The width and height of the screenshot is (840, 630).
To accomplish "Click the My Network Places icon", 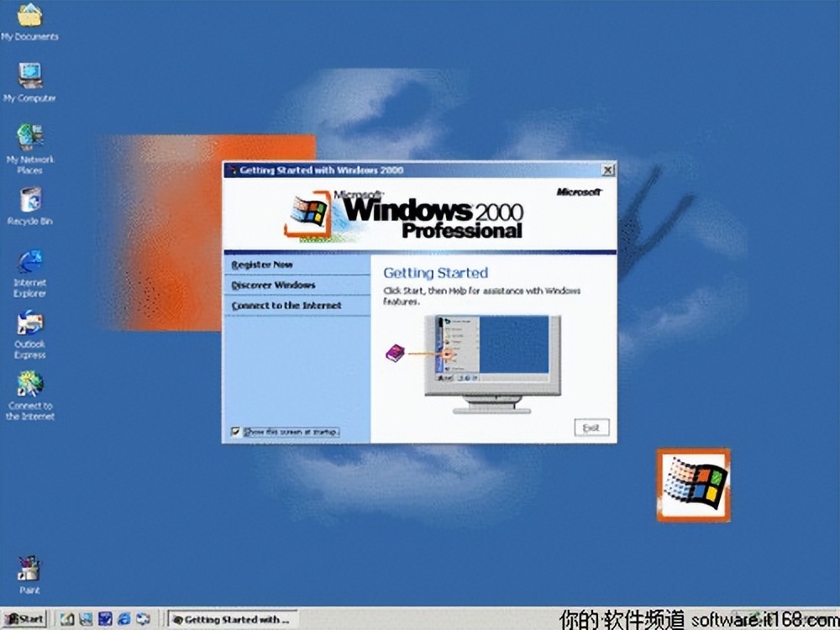I will pyautogui.click(x=30, y=138).
